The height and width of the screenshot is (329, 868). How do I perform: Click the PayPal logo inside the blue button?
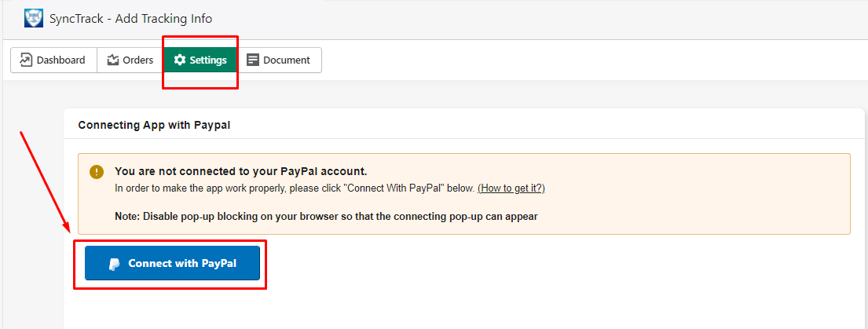114,264
